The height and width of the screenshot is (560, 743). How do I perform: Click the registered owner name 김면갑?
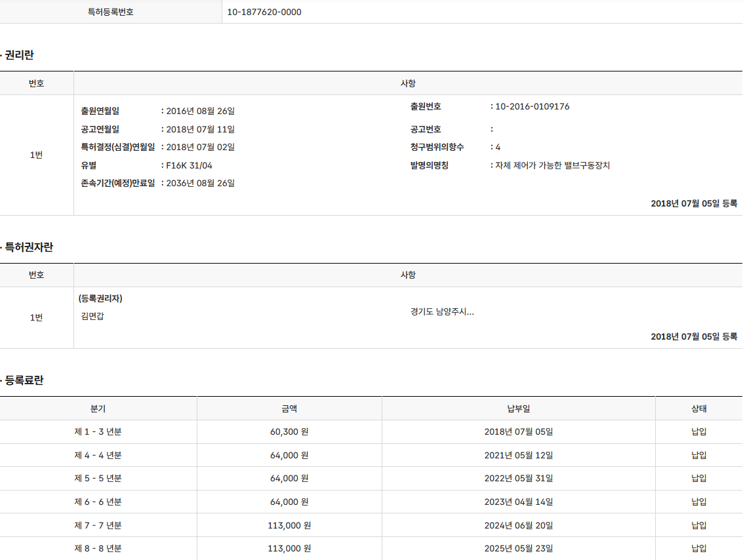click(92, 316)
